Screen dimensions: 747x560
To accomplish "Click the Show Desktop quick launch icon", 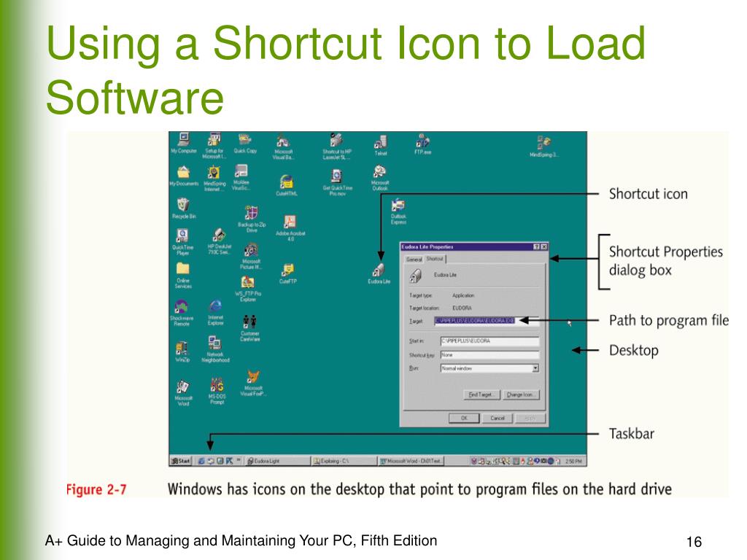I will click(x=220, y=461).
